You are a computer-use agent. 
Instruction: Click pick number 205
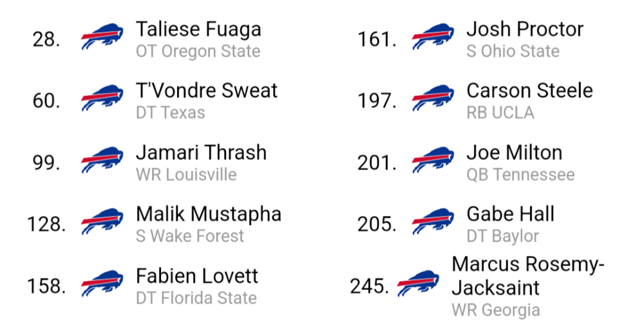pos(377,224)
